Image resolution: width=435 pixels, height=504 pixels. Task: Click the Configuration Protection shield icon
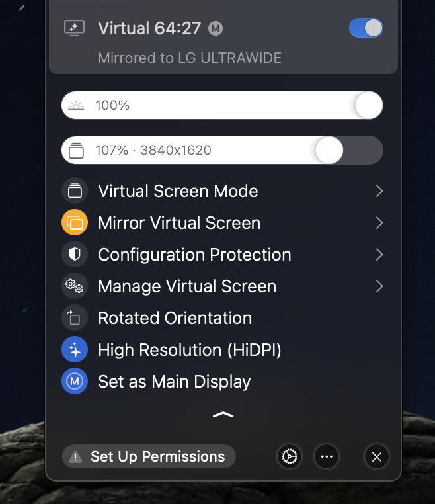click(x=75, y=255)
